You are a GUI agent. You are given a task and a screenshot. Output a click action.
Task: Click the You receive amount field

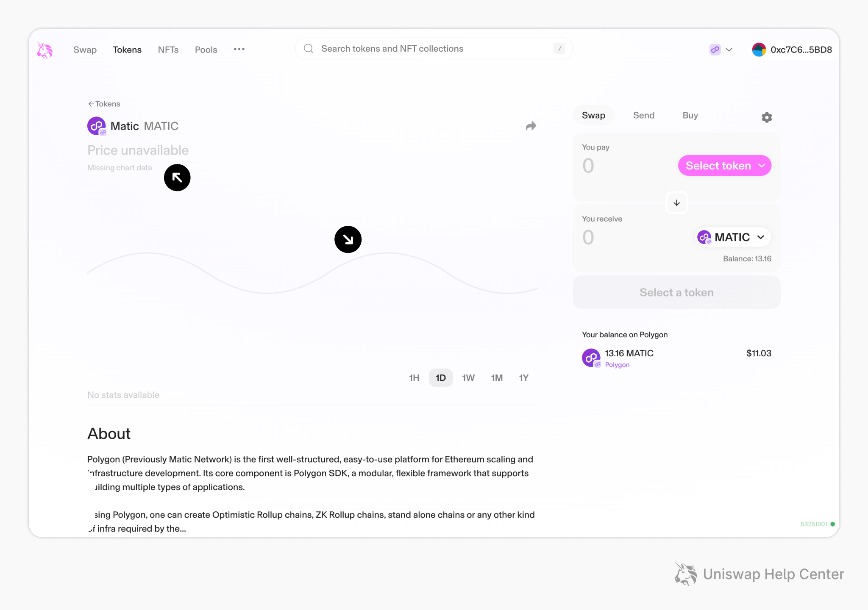[x=588, y=237]
